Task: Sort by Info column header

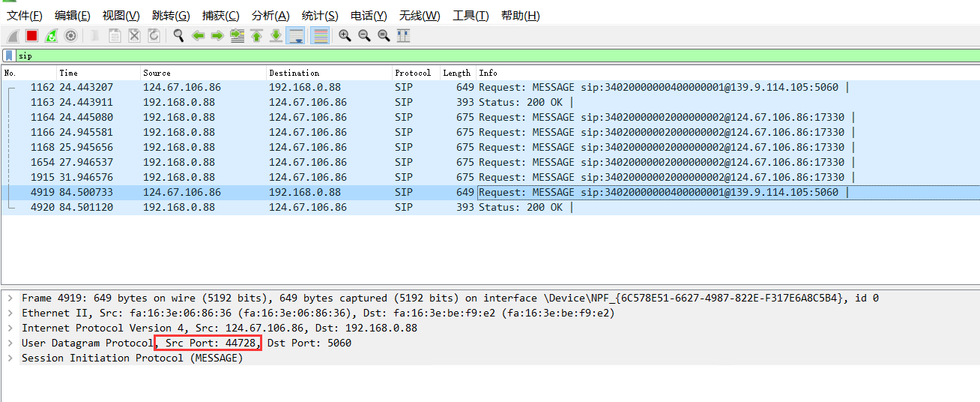Action: click(728, 73)
